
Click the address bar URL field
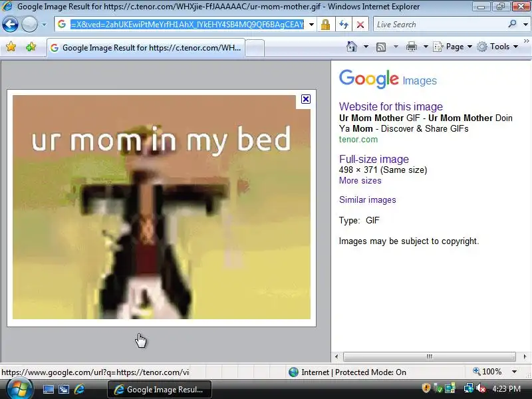187,25
